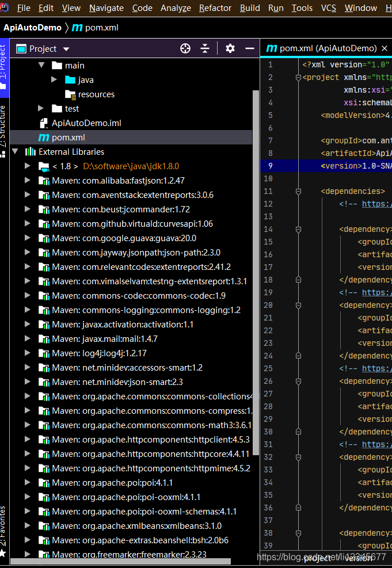Click the commons-codec:1.9 library icon
This screenshot has height=568, width=392.
click(44, 296)
